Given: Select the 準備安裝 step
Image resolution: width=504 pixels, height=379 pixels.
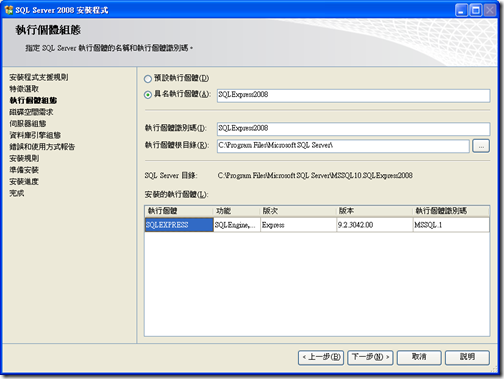Looking at the screenshot, I should coord(24,170).
